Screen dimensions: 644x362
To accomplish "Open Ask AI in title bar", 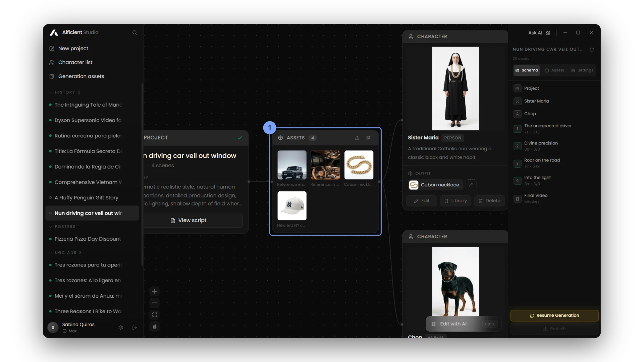I will click(x=539, y=33).
